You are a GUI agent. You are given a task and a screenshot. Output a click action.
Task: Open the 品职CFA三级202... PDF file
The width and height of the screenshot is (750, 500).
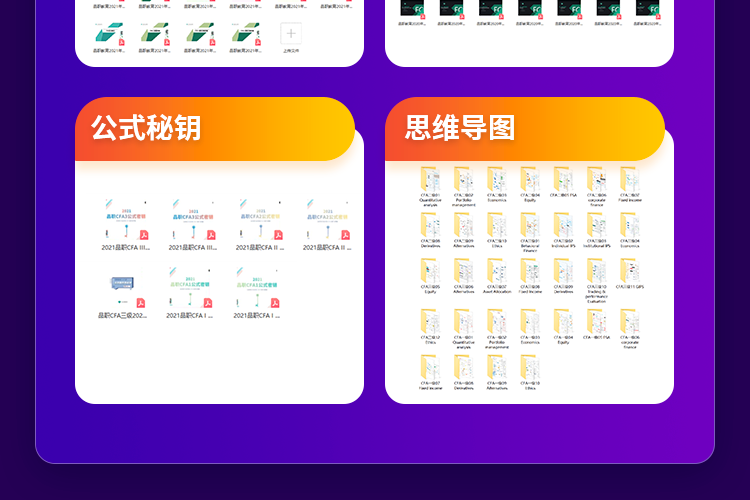[124, 293]
